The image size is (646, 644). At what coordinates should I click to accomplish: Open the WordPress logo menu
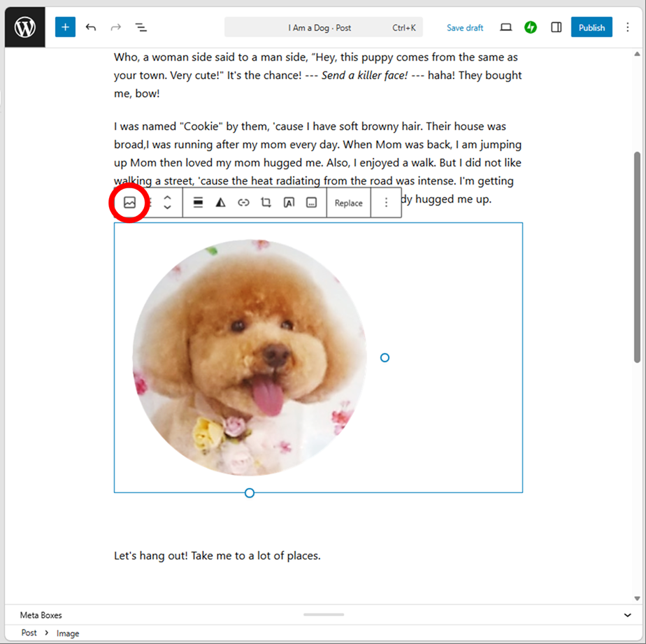25,28
